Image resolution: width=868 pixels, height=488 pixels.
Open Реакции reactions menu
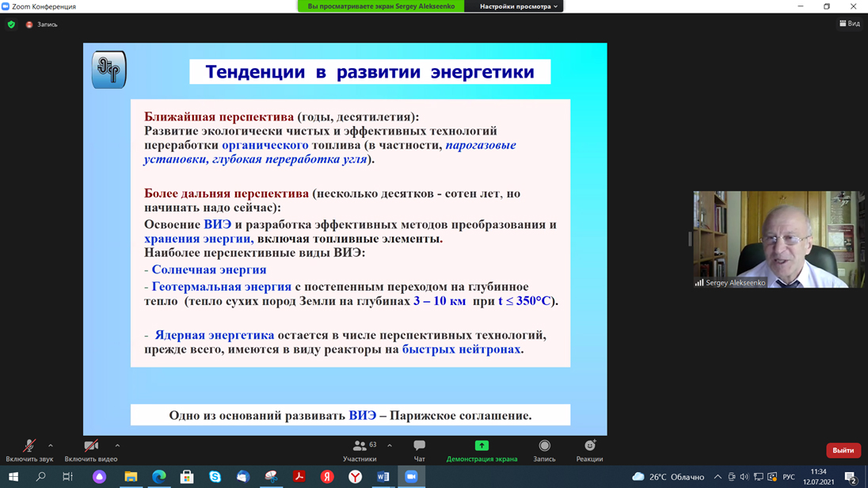589,449
